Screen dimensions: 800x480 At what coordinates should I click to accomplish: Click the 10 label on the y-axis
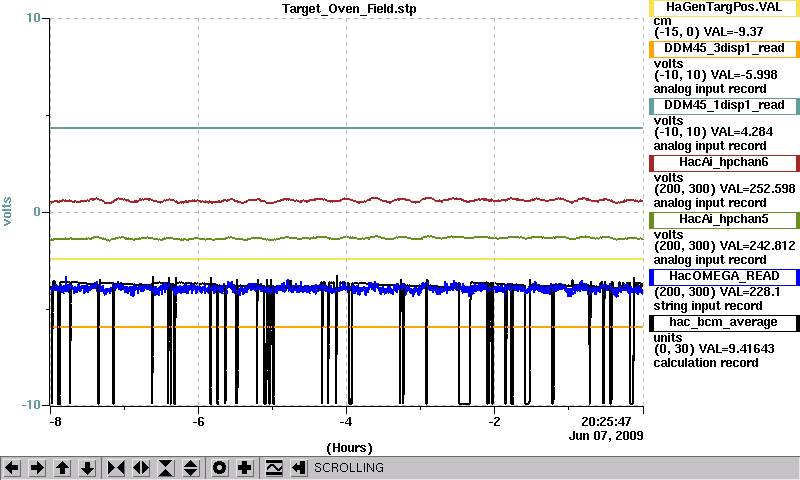click(33, 18)
